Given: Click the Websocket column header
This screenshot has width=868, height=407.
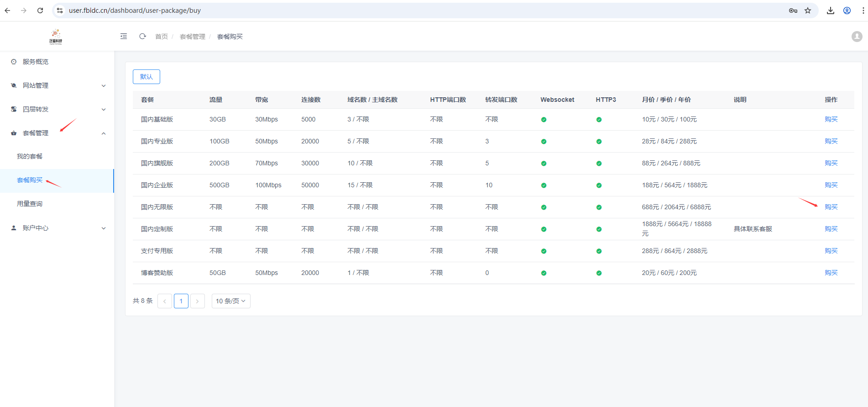Looking at the screenshot, I should [x=557, y=100].
